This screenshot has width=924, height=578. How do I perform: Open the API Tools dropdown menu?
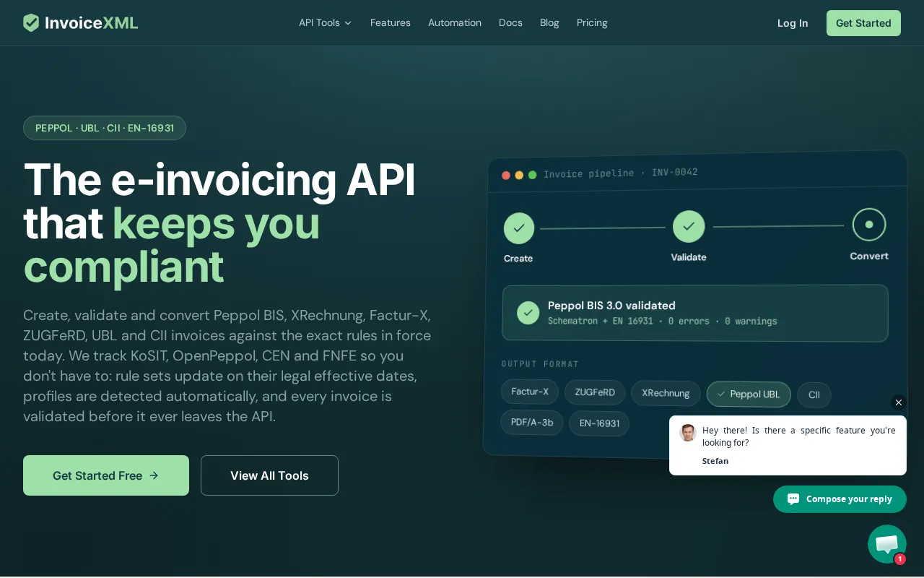(325, 23)
